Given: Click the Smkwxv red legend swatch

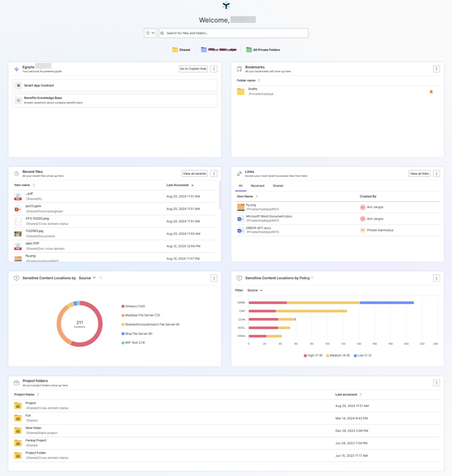Looking at the screenshot, I should pyautogui.click(x=123, y=306).
